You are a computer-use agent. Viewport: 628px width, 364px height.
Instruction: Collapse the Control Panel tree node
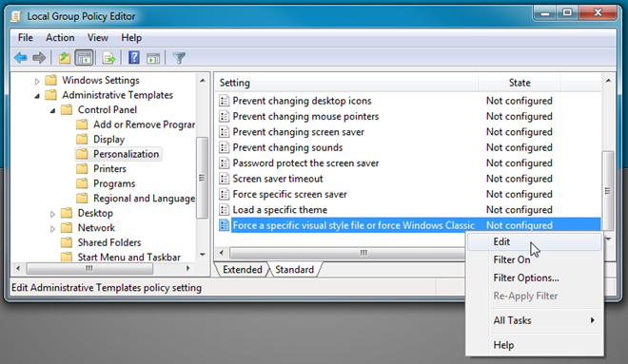52,111
